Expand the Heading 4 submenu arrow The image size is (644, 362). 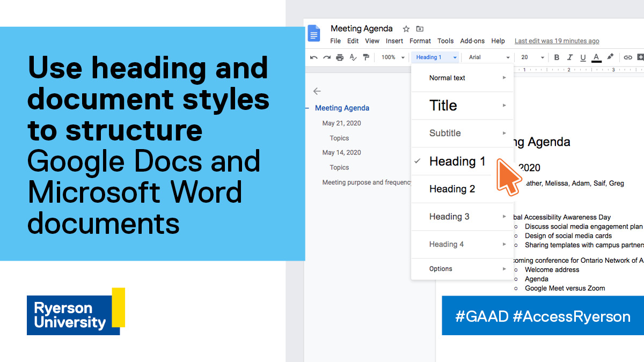(x=504, y=244)
